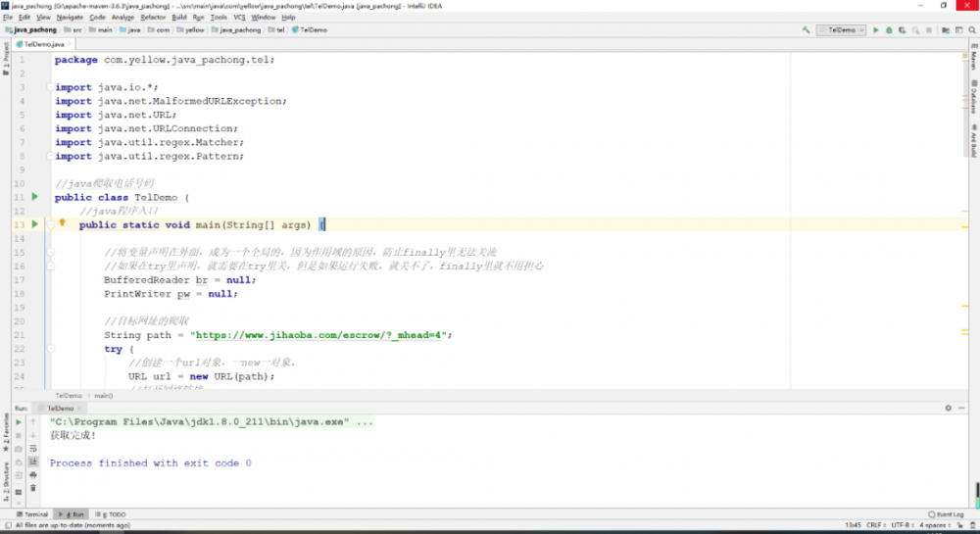
Task: Hide the Run tool window with minimize dash
Action: (x=962, y=408)
